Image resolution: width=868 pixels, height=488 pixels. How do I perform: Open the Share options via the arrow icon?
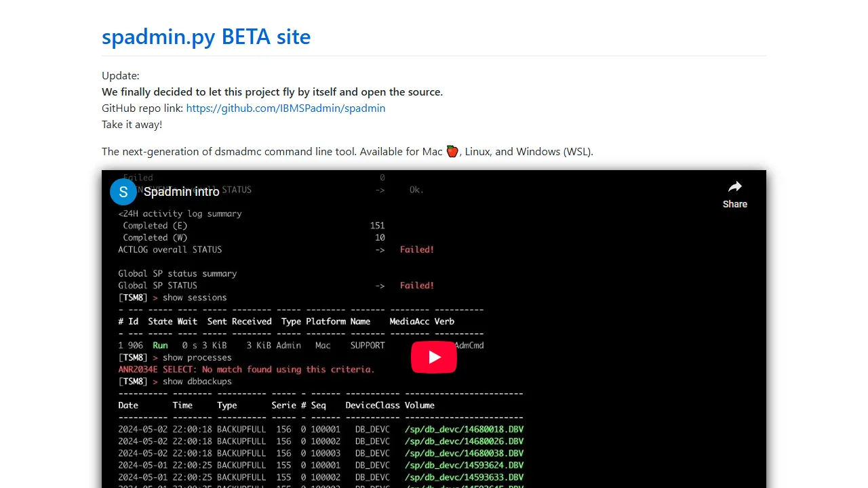click(x=734, y=187)
